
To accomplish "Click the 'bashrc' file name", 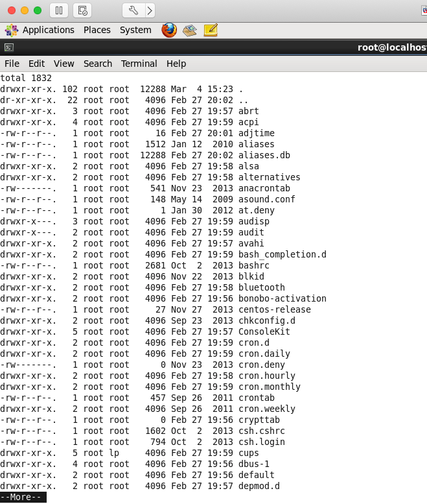I will tap(253, 265).
